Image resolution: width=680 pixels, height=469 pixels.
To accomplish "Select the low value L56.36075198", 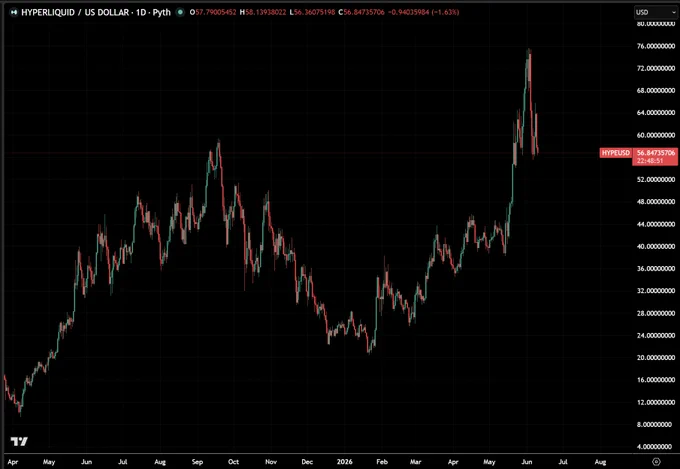I will coord(312,13).
